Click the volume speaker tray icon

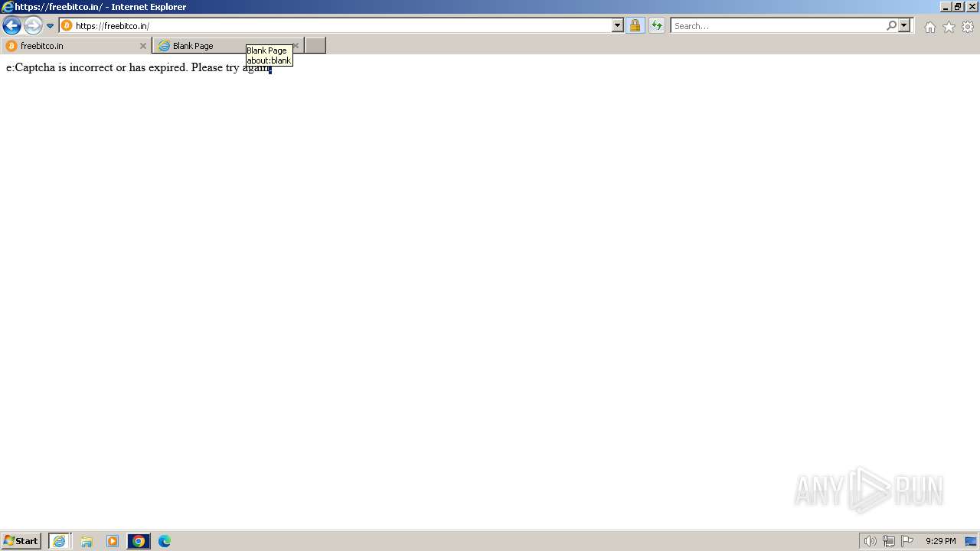click(x=870, y=541)
